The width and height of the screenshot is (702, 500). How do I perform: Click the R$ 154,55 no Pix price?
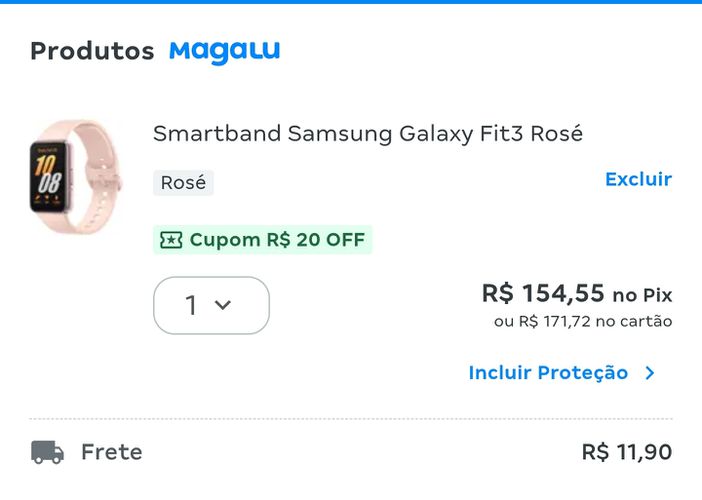577,294
